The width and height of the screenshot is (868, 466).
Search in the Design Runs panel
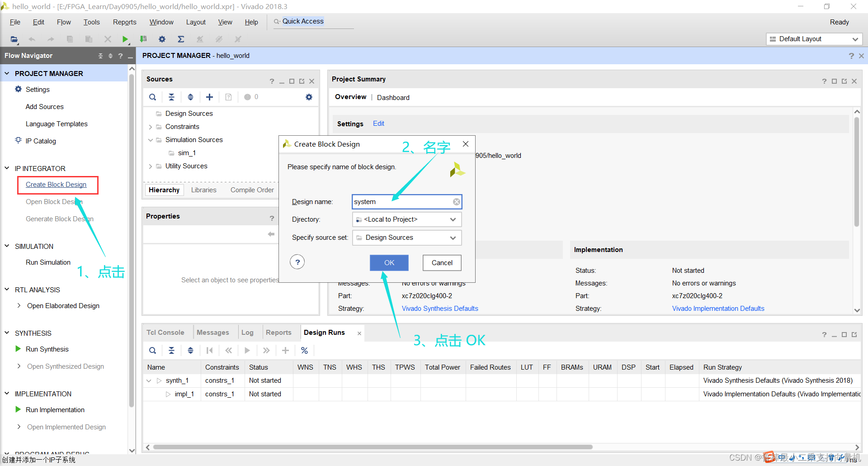pyautogui.click(x=153, y=350)
